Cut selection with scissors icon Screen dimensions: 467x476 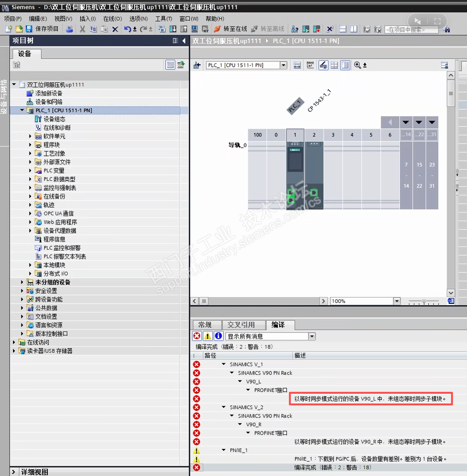(x=82, y=29)
